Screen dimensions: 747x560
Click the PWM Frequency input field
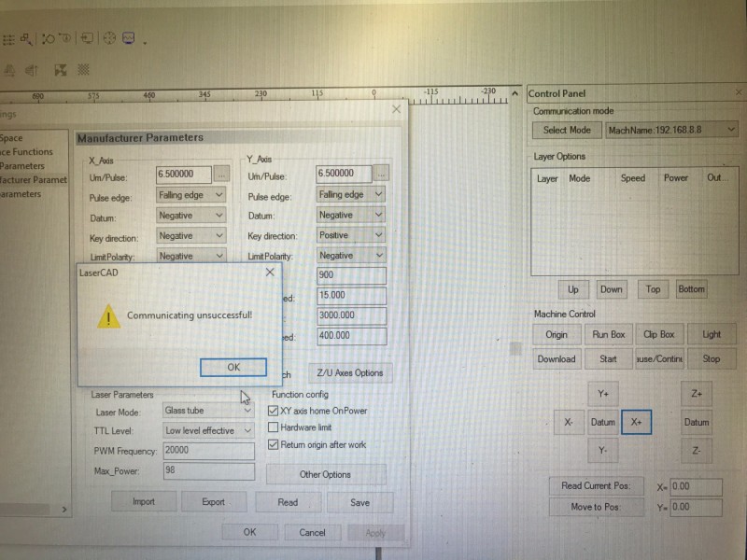tap(208, 451)
